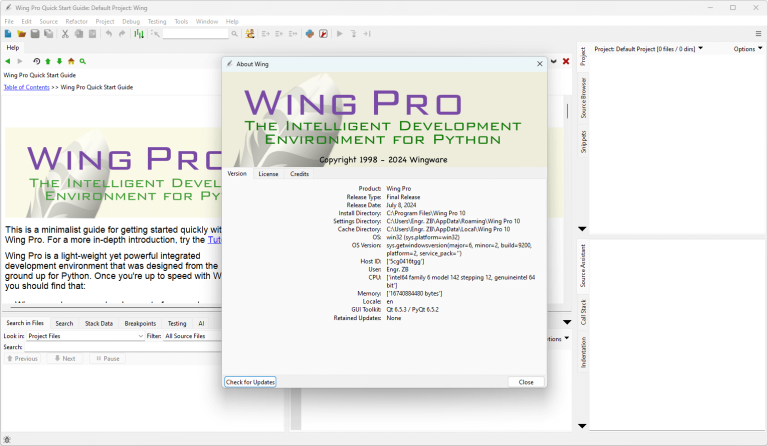Click the Pause search button

(x=108, y=359)
